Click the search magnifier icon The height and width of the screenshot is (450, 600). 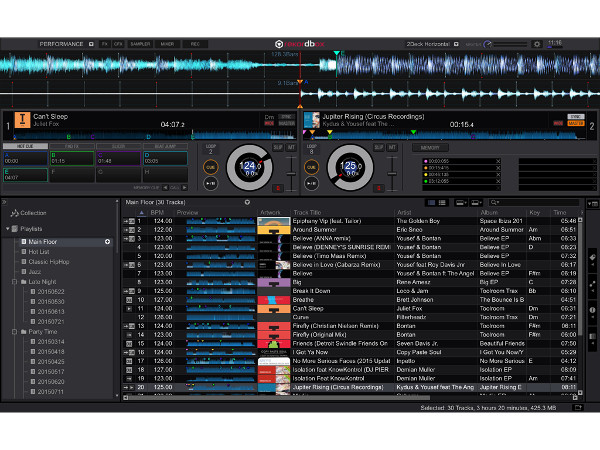pyautogui.click(x=495, y=202)
